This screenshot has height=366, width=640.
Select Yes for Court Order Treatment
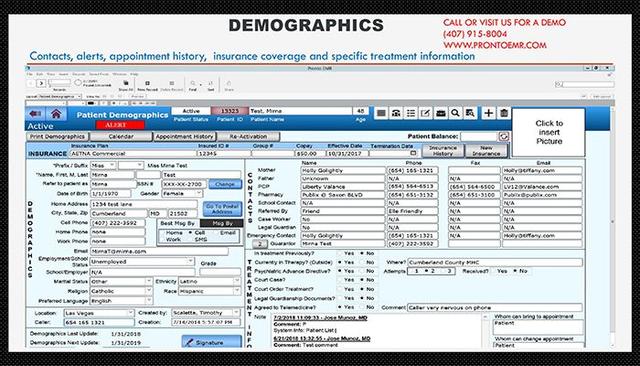tap(340, 289)
